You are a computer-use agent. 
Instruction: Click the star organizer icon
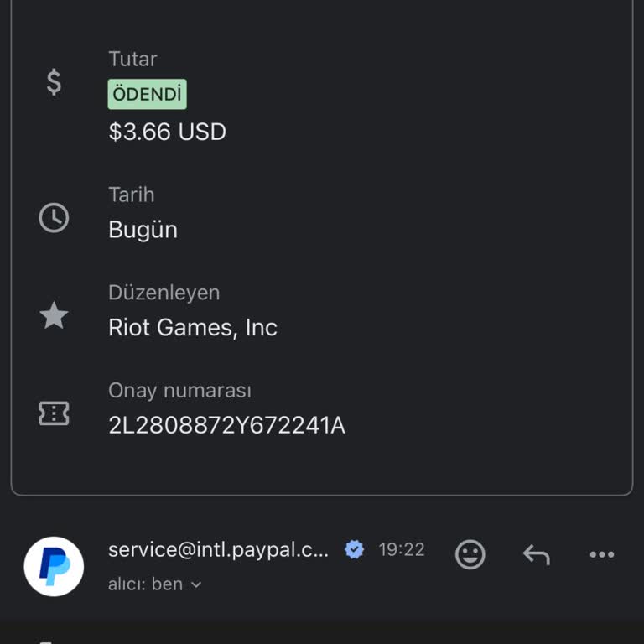(54, 316)
